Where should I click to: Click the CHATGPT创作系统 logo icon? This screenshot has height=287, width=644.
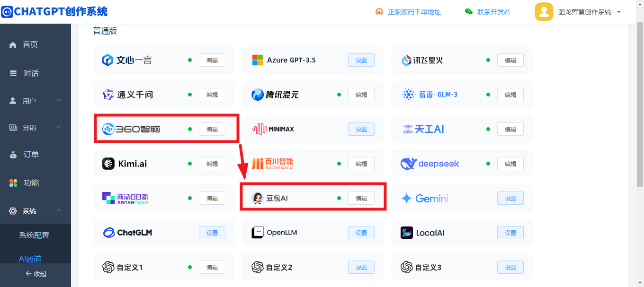pyautogui.click(x=7, y=12)
